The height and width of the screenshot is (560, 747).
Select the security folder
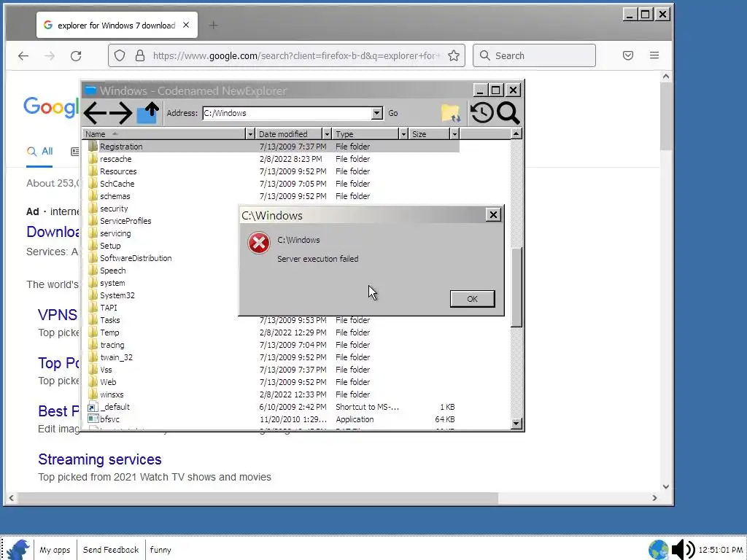[x=113, y=209]
